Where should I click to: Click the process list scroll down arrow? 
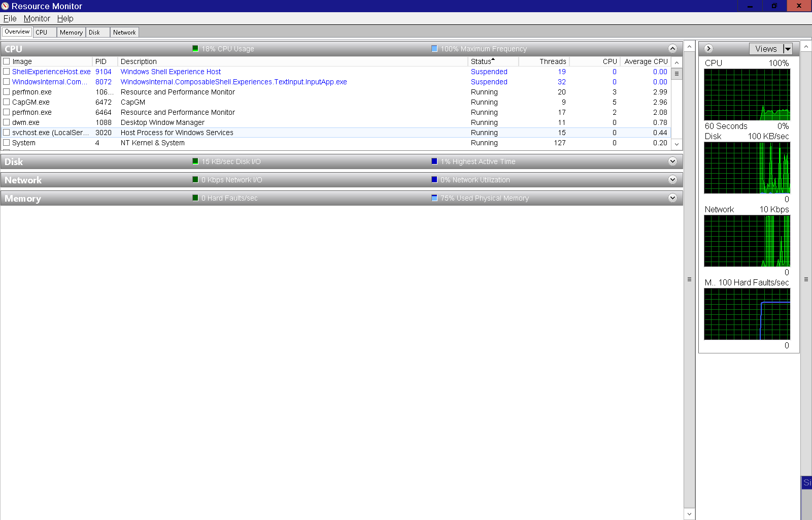tap(676, 144)
